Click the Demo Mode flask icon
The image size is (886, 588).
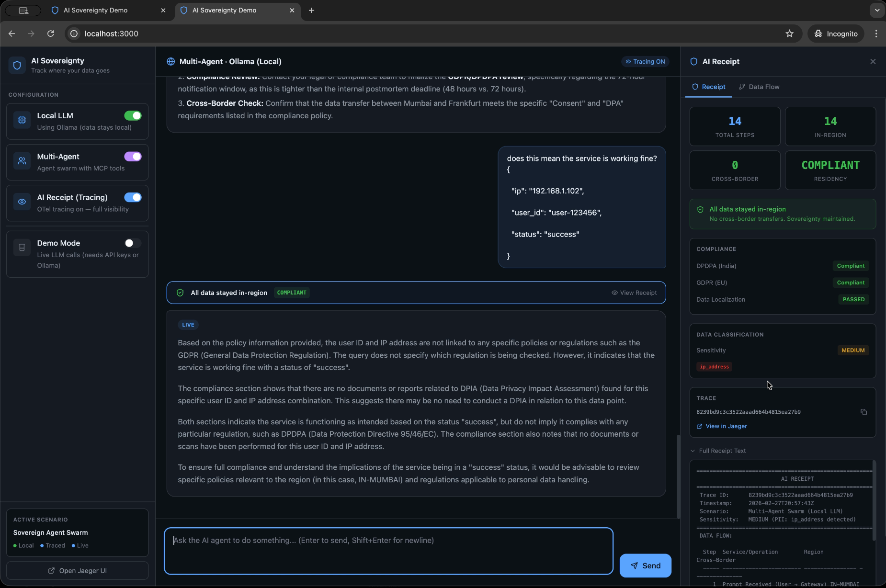coord(22,248)
